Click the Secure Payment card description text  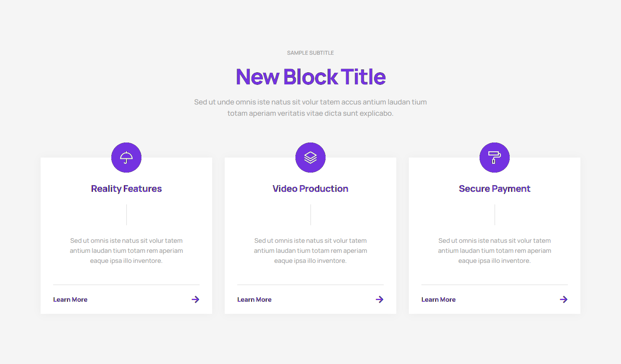point(495,251)
